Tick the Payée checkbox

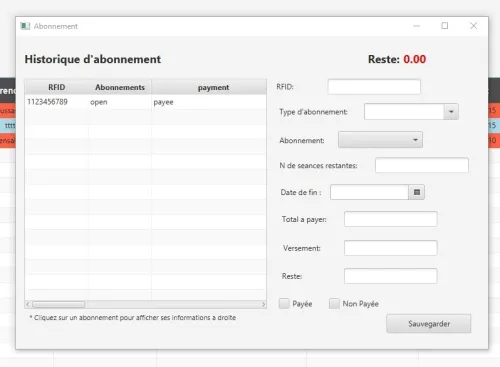[284, 303]
